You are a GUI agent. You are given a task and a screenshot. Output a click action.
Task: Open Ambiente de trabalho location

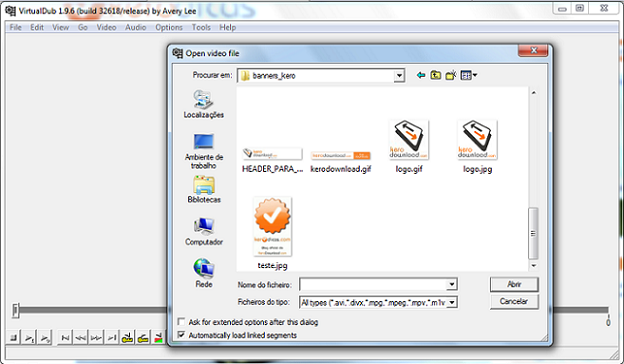pos(204,151)
